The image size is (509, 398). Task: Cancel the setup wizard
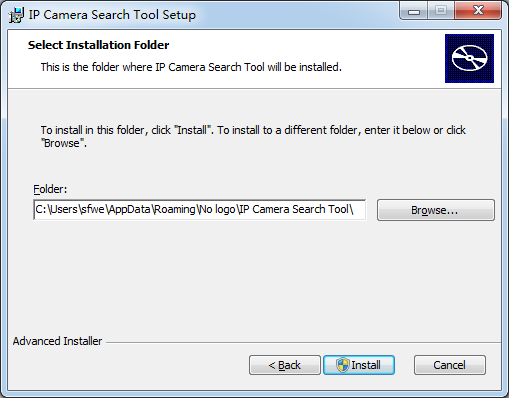tap(450, 365)
